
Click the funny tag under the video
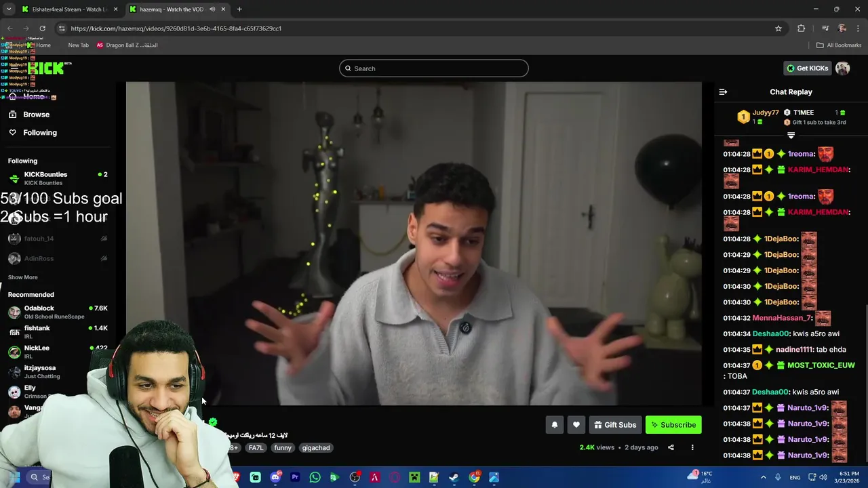(x=283, y=447)
